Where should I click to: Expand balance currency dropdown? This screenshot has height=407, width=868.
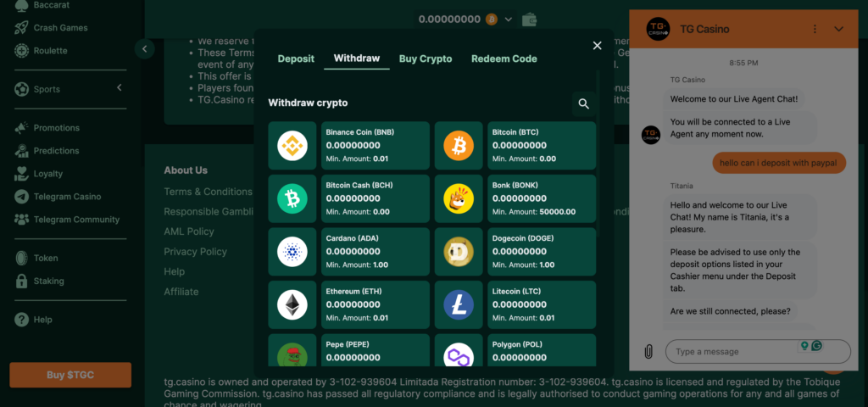coord(509,20)
